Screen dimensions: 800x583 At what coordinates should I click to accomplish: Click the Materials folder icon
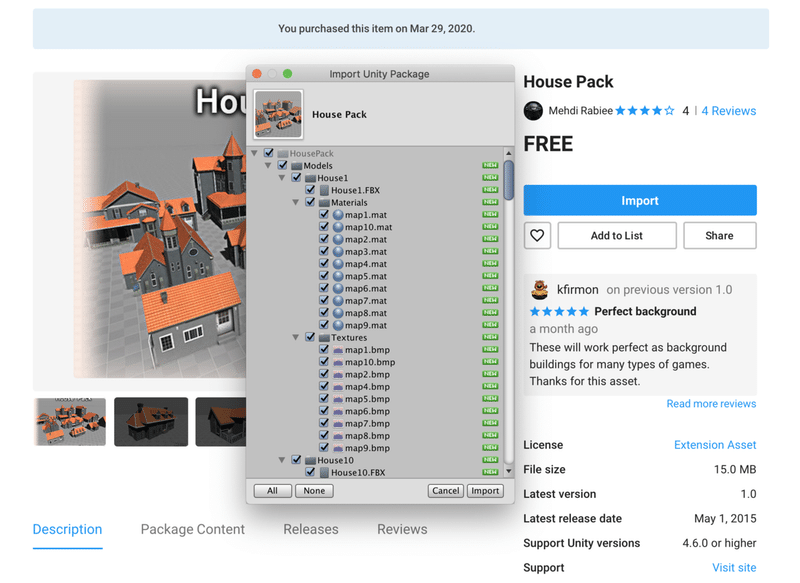(324, 202)
